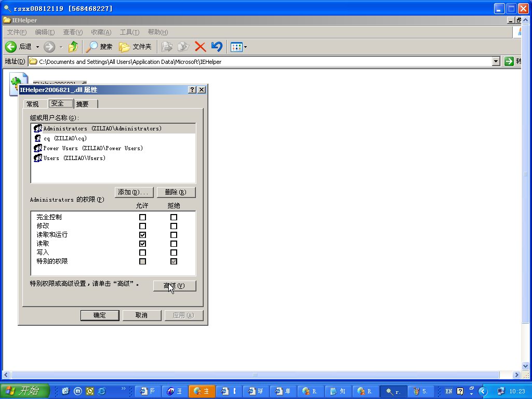The width and height of the screenshot is (532, 399).
Task: Click the 添加(D)... button
Action: click(134, 192)
